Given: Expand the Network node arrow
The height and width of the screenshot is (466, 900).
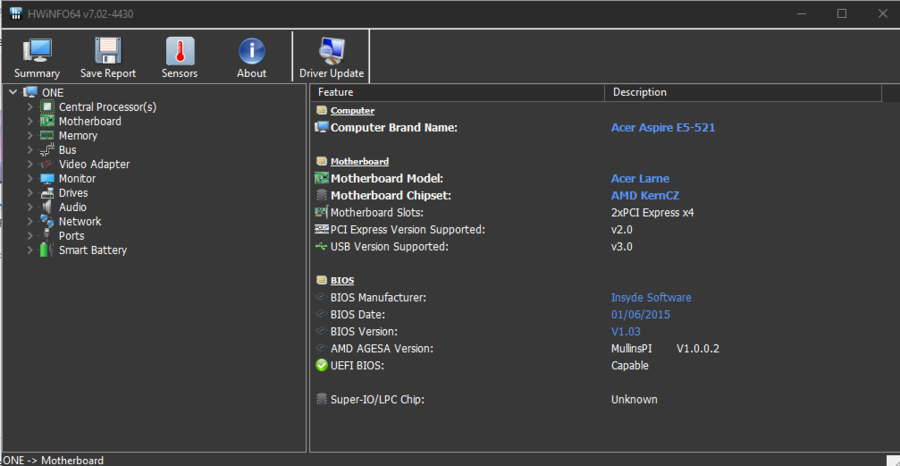Looking at the screenshot, I should pyautogui.click(x=30, y=222).
